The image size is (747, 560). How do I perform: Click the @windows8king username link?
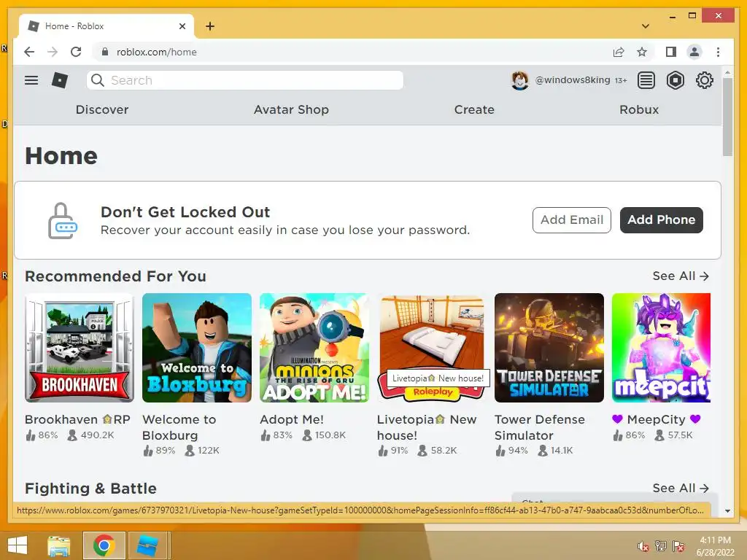coord(572,80)
